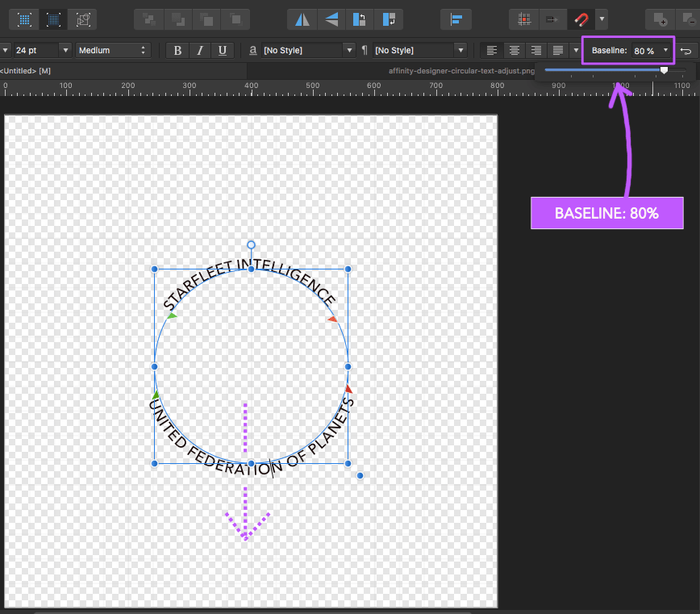Switch to the <Untitled> [M] document tab
The width and height of the screenshot is (700, 614).
coord(26,71)
